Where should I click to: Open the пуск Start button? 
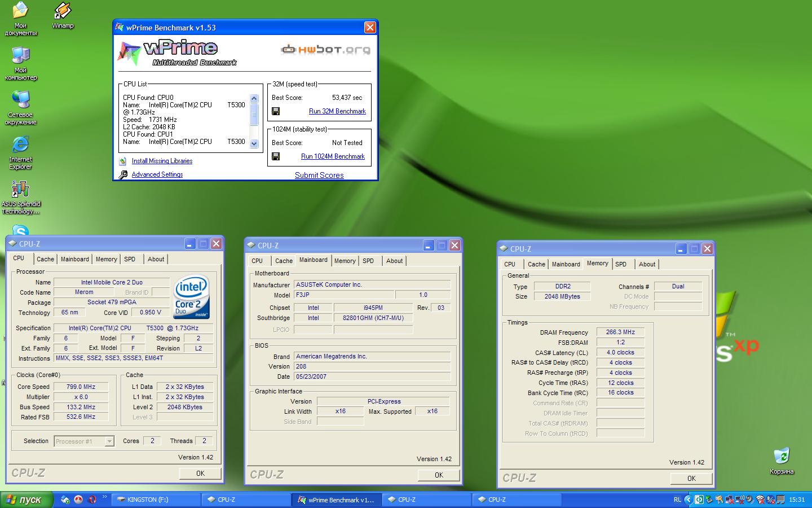coord(26,500)
